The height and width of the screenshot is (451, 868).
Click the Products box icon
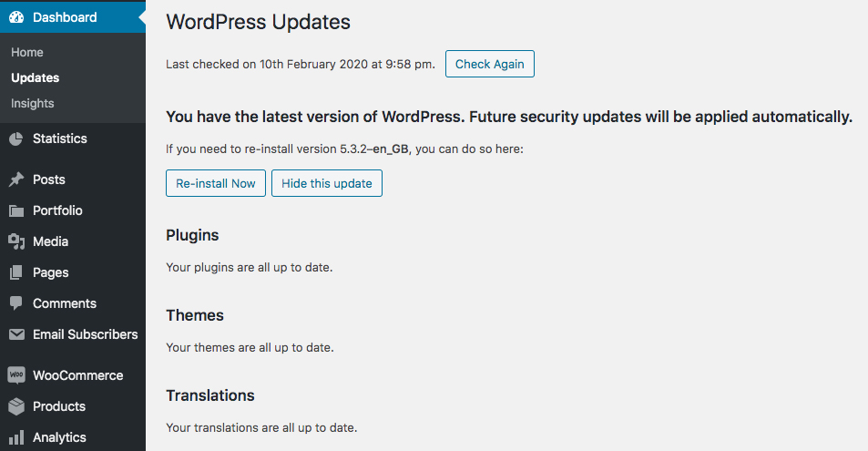[16, 406]
